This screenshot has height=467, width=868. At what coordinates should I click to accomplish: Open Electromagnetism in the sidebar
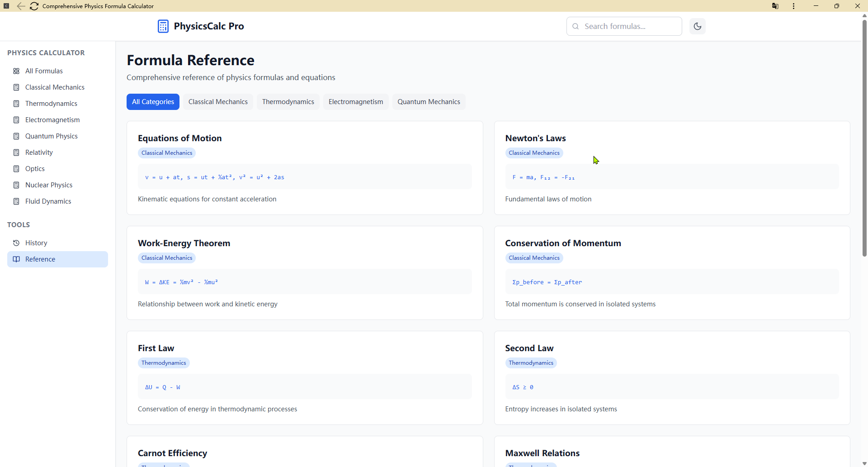click(x=57, y=120)
